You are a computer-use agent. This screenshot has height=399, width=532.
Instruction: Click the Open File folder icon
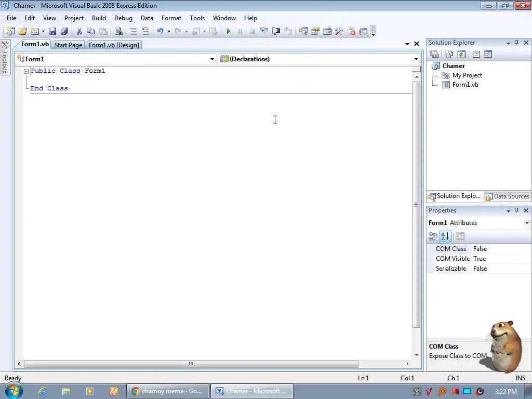23,31
